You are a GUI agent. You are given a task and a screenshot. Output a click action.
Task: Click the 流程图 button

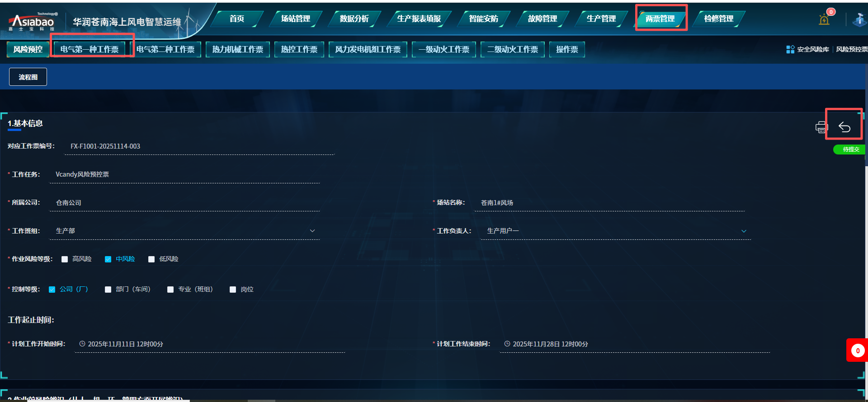[28, 77]
